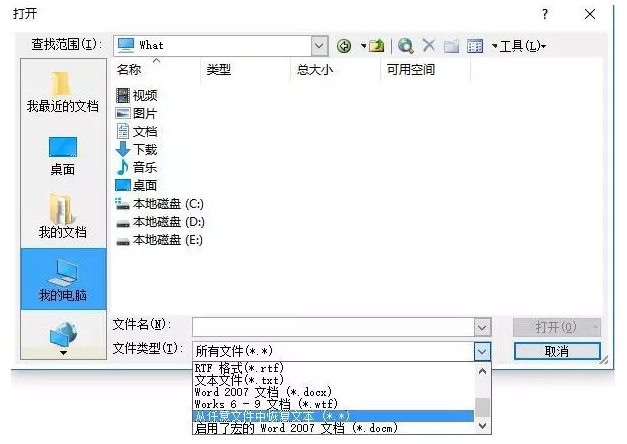The image size is (627, 444).
Task: Select 本地磁盘 (E:)
Action: (159, 240)
